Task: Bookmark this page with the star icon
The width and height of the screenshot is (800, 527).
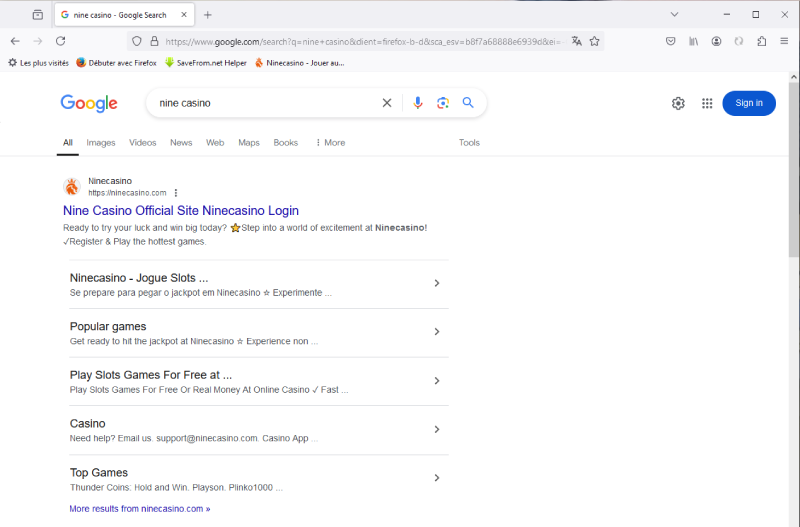Action: pyautogui.click(x=594, y=41)
